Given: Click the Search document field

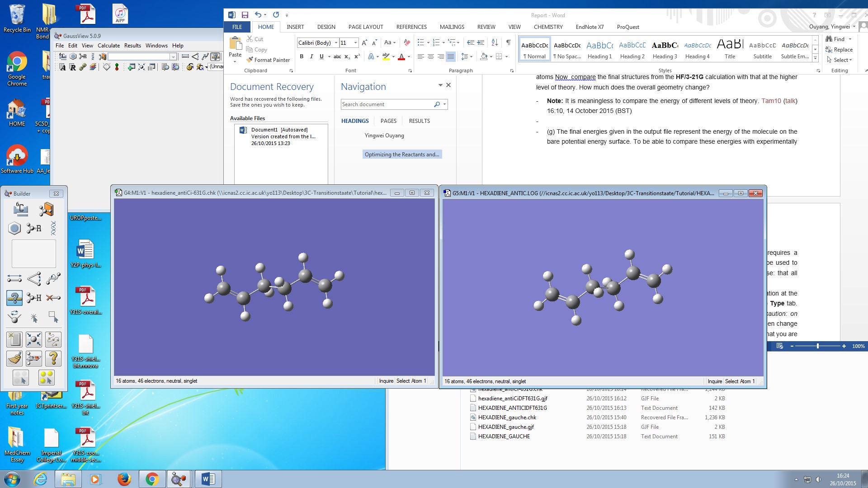Looking at the screenshot, I should pos(386,104).
